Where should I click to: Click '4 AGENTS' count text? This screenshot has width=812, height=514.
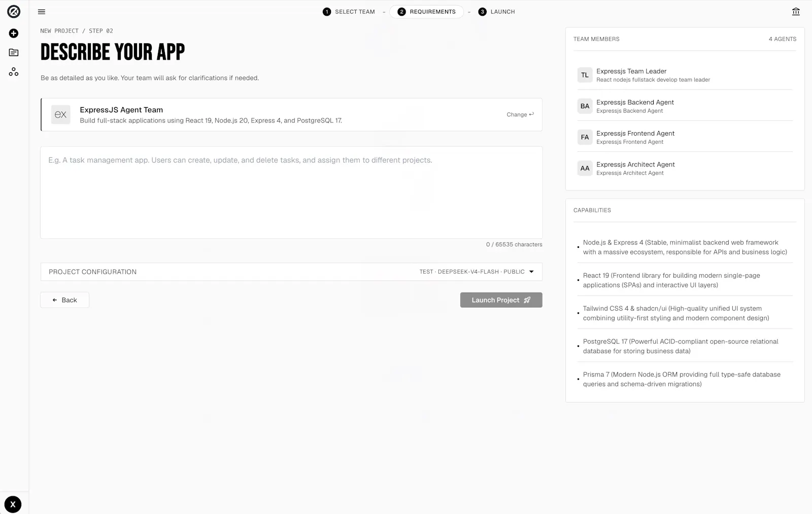[x=782, y=39]
